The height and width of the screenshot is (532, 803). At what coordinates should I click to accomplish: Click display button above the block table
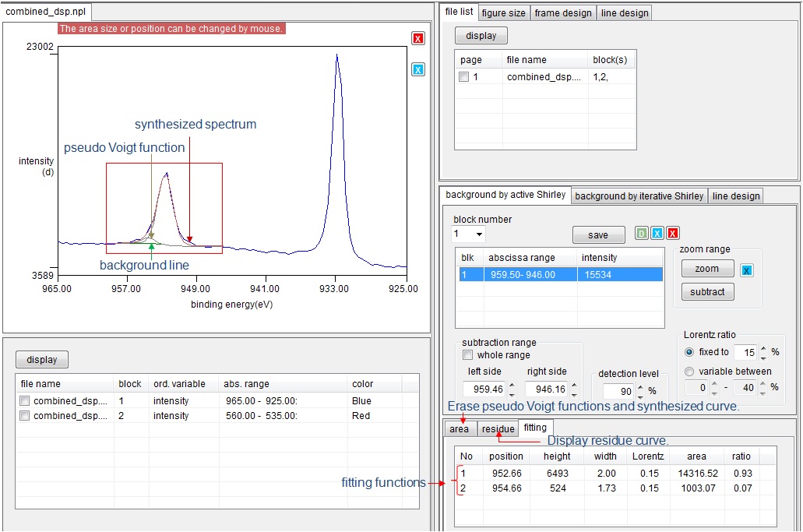pos(42,359)
